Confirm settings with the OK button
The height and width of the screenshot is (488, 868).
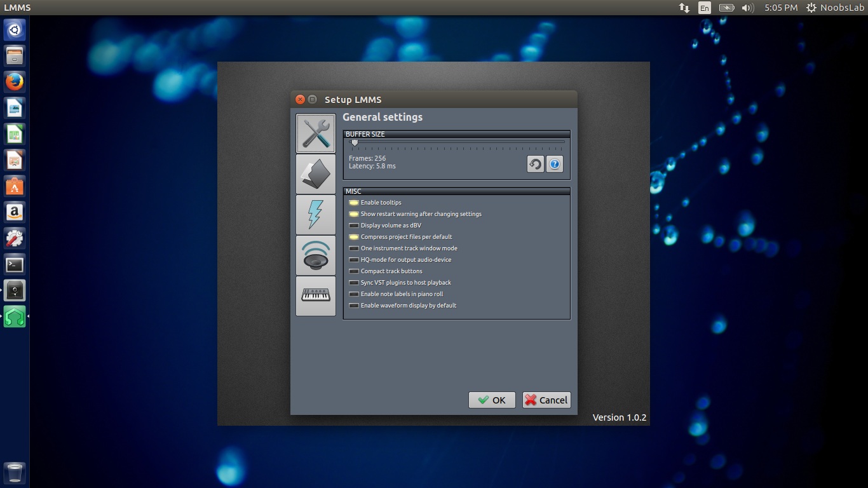pyautogui.click(x=492, y=400)
